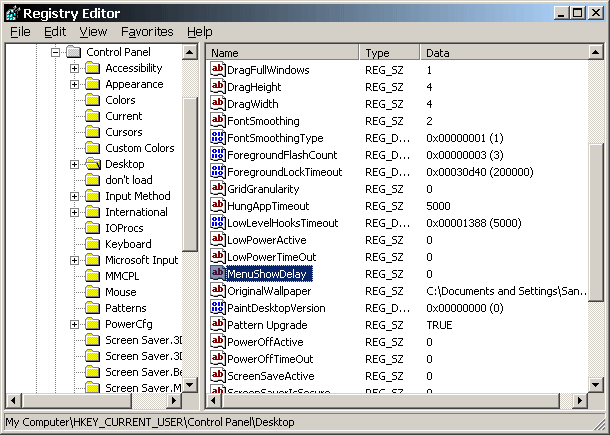Click the HungAppTimeout string icon

[x=218, y=206]
